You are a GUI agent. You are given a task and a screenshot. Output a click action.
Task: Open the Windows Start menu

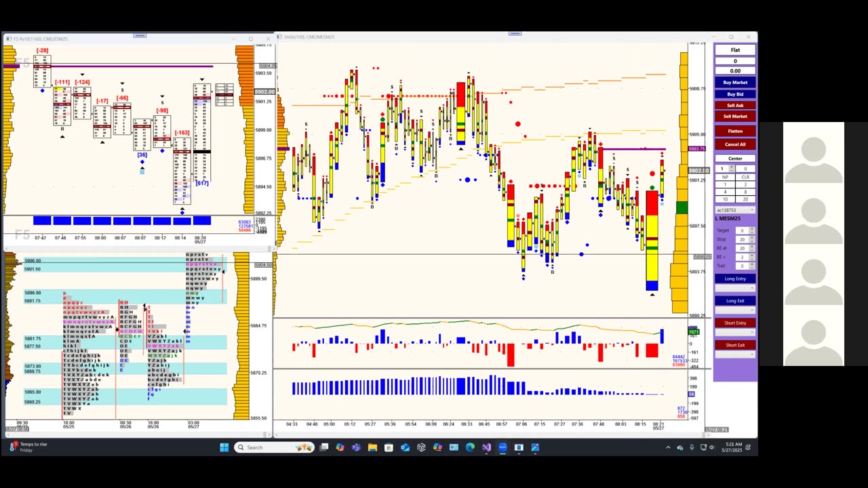coord(224,447)
